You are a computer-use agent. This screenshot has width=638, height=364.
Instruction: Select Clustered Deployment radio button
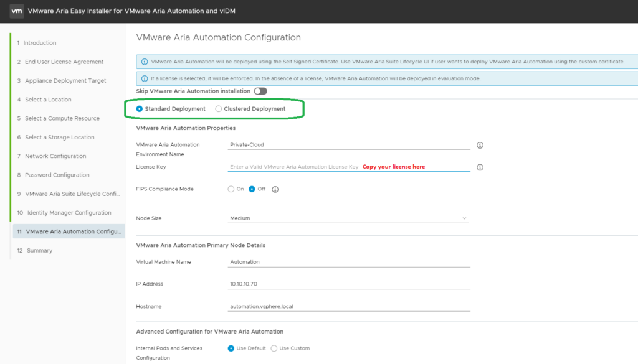point(219,109)
